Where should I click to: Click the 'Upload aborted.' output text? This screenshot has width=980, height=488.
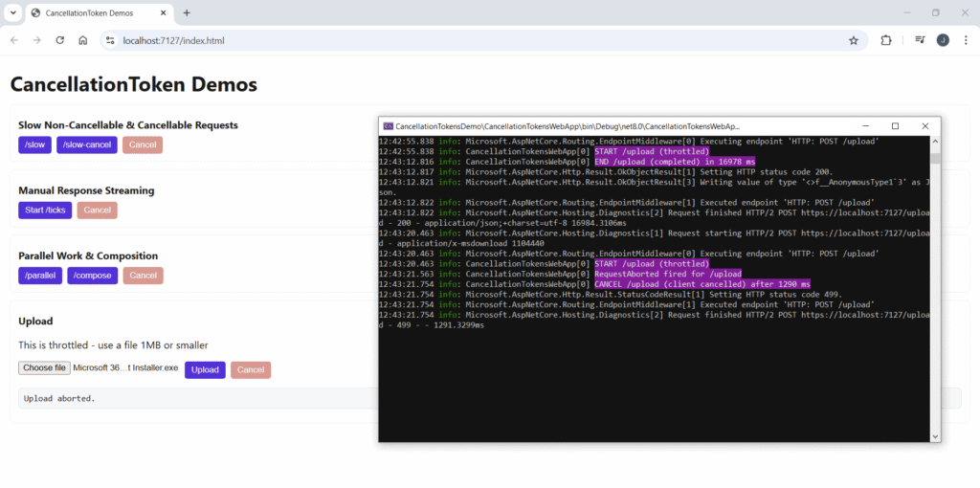pos(59,398)
